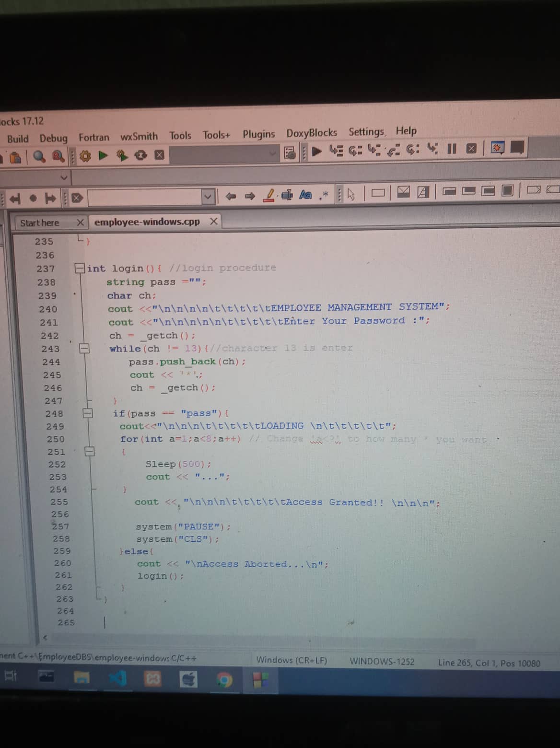Click the Build gear icon

pyautogui.click(x=85, y=156)
